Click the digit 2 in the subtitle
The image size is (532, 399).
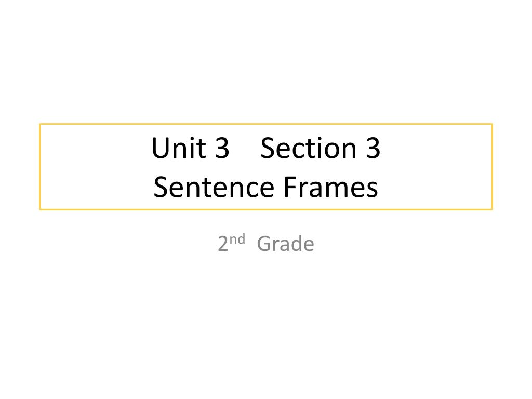(x=223, y=244)
